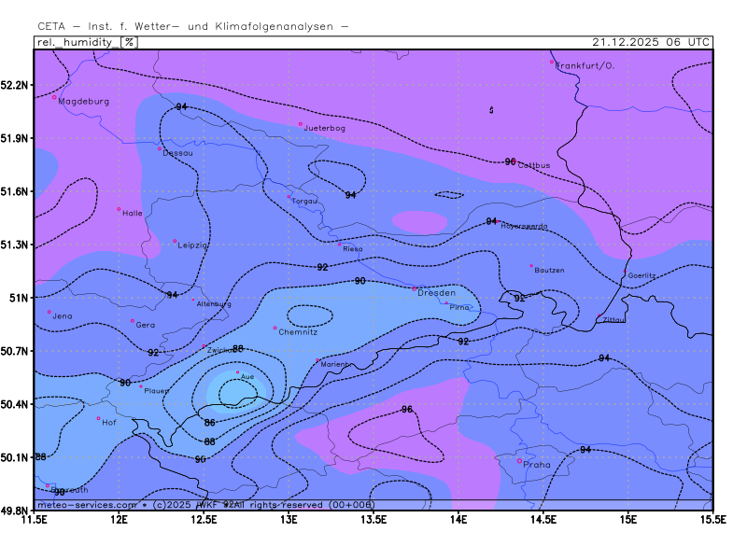Click the CETA institute title text

pos(193,26)
